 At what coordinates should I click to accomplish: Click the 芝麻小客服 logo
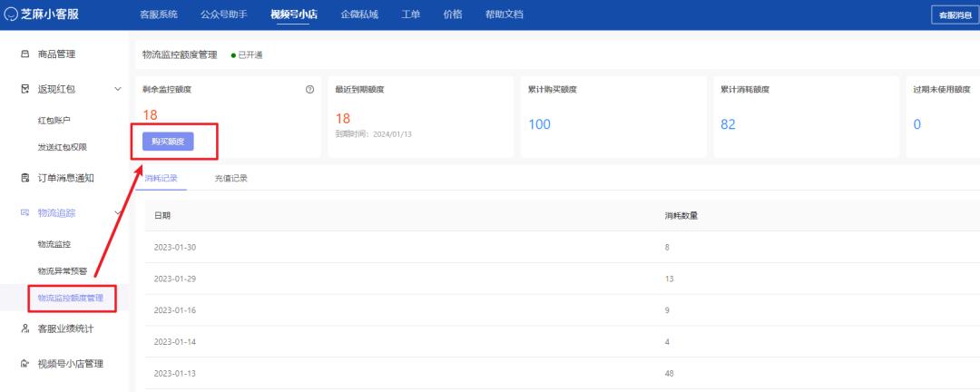[53, 15]
